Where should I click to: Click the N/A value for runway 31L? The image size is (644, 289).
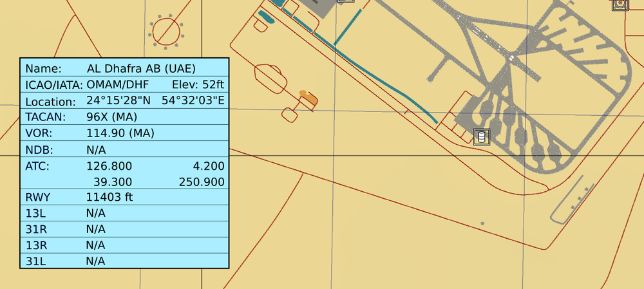[x=96, y=261]
